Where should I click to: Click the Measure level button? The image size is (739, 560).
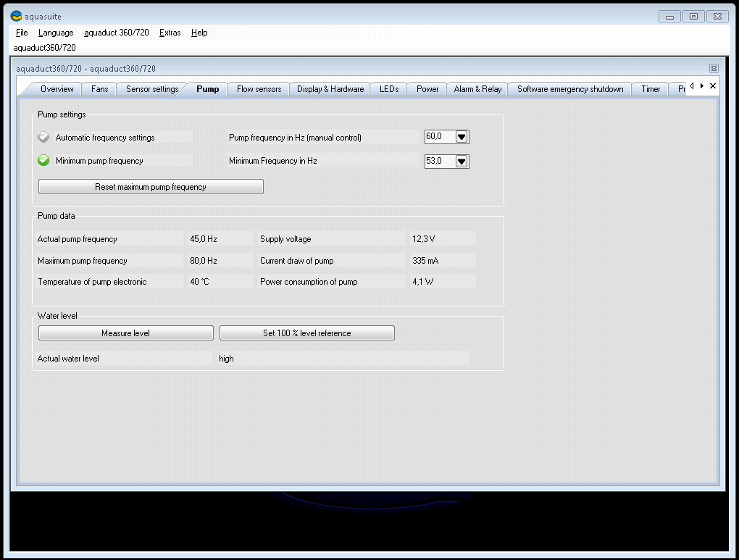[126, 333]
